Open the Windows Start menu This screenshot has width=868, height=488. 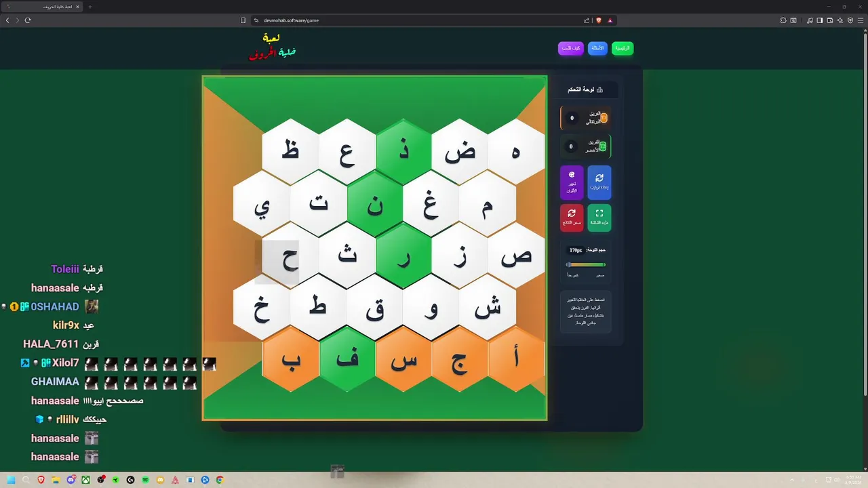[x=11, y=480]
